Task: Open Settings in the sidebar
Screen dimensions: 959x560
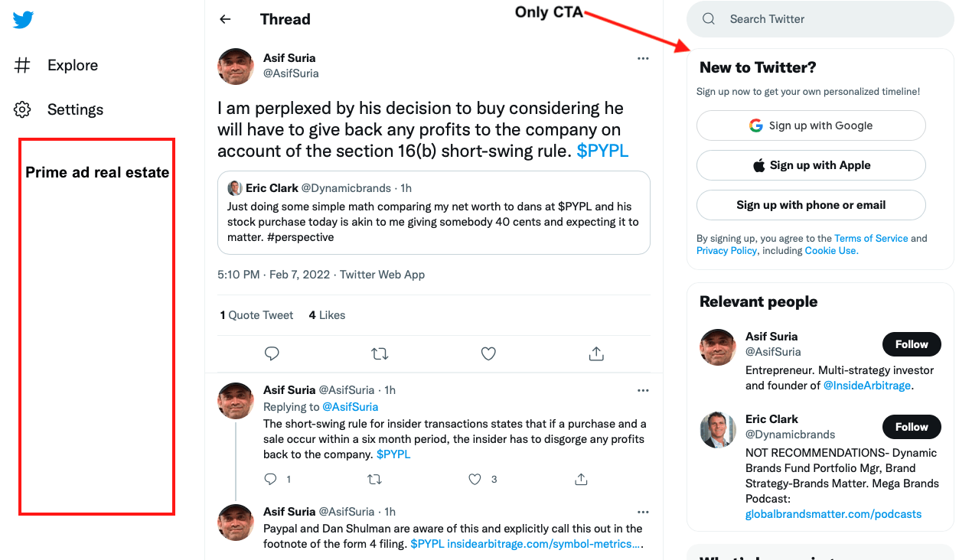Action: (x=74, y=110)
